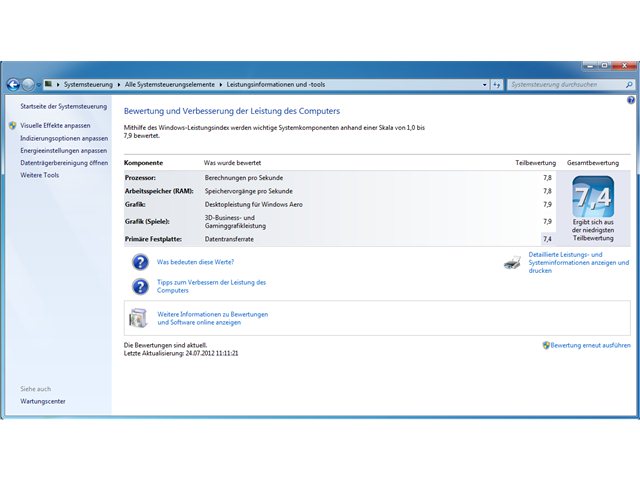The height and width of the screenshot is (480, 640).
Task: Click the search magnifier icon
Action: 629,84
